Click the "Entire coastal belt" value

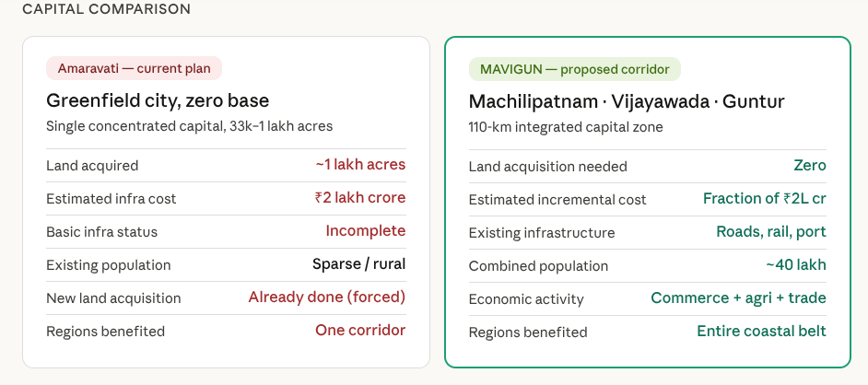[761, 332]
